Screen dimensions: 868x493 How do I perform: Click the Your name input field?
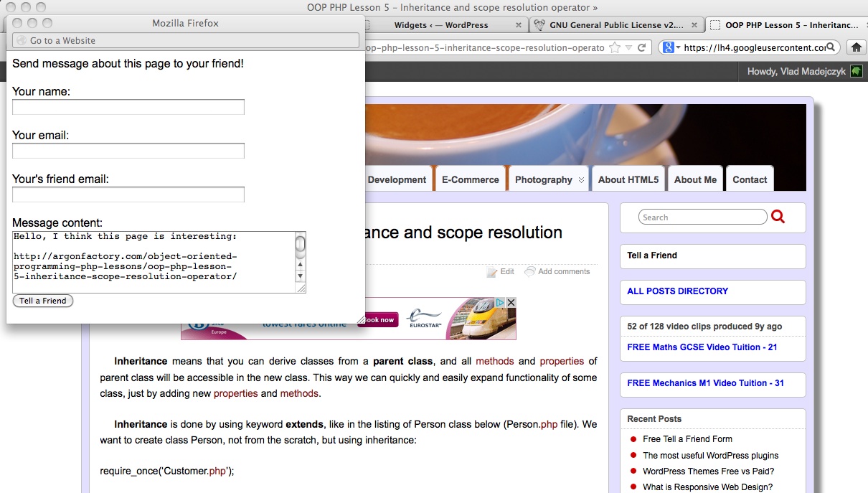(x=128, y=107)
